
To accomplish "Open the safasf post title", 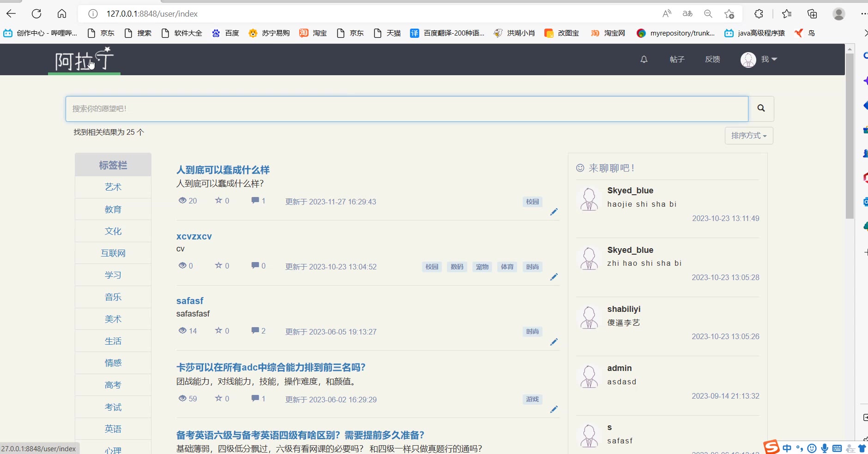I will (x=190, y=301).
